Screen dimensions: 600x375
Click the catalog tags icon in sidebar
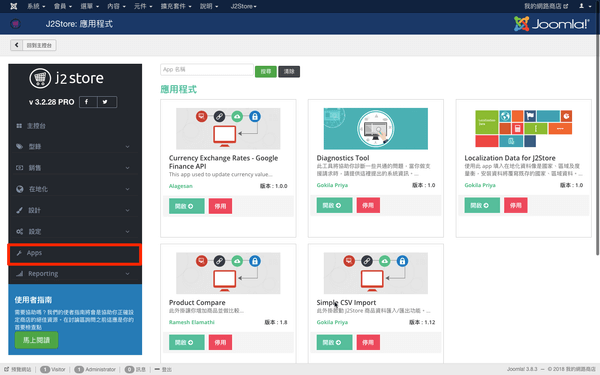click(20, 146)
